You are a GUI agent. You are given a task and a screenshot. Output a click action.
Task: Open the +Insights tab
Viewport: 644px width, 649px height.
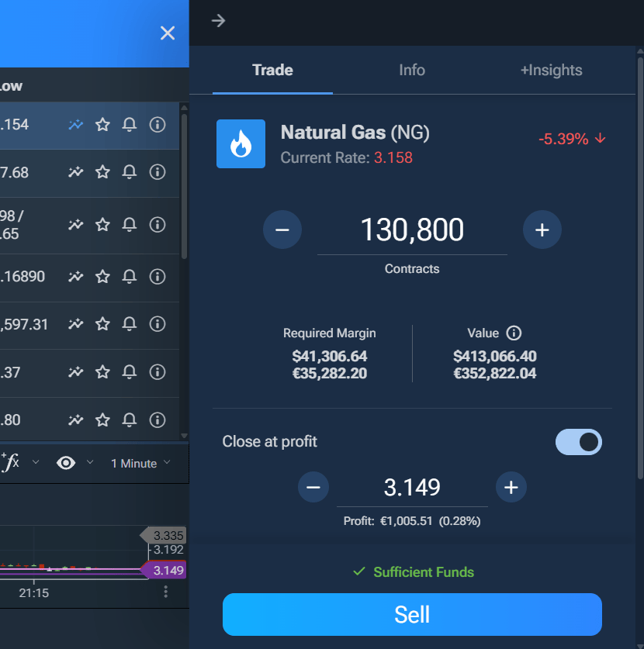551,70
